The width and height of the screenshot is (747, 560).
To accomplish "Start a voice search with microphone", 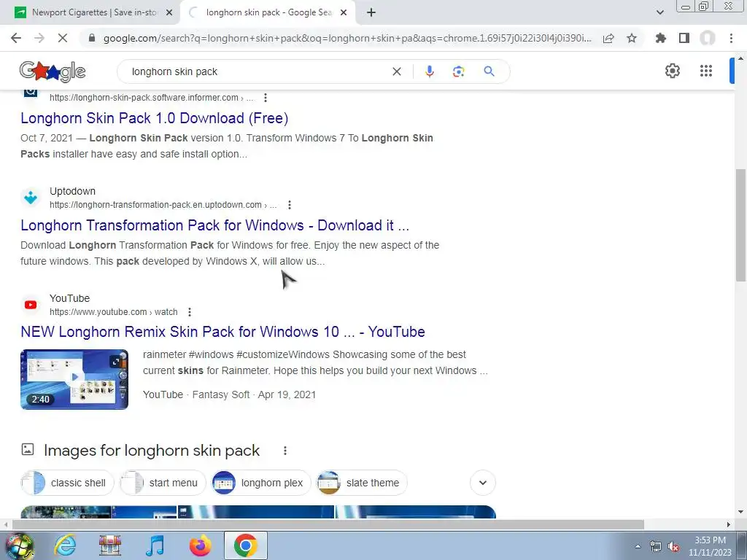I will pos(429,71).
